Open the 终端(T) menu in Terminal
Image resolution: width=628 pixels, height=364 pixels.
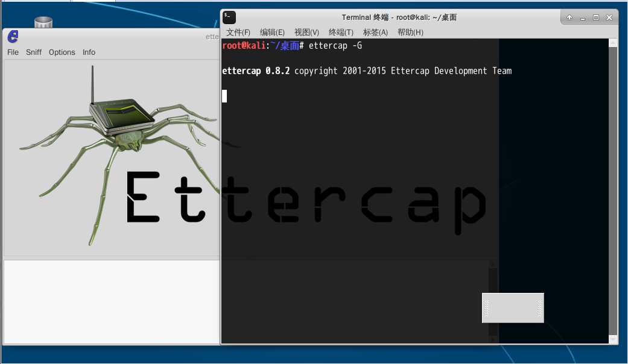point(341,33)
